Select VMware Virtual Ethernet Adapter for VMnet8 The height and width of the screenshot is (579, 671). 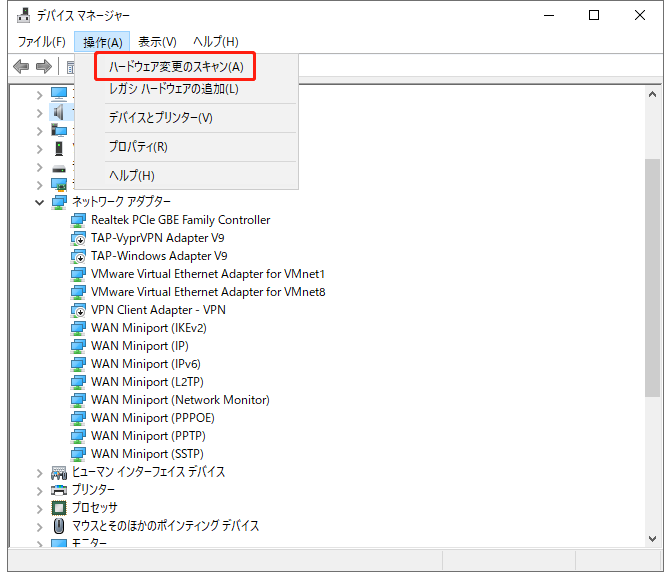[207, 292]
